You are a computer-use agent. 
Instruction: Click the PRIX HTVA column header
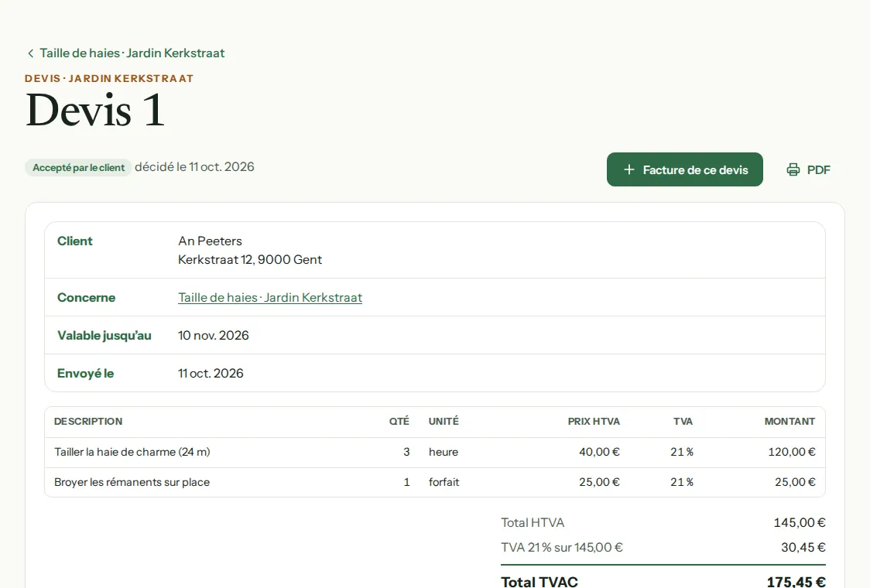point(594,422)
